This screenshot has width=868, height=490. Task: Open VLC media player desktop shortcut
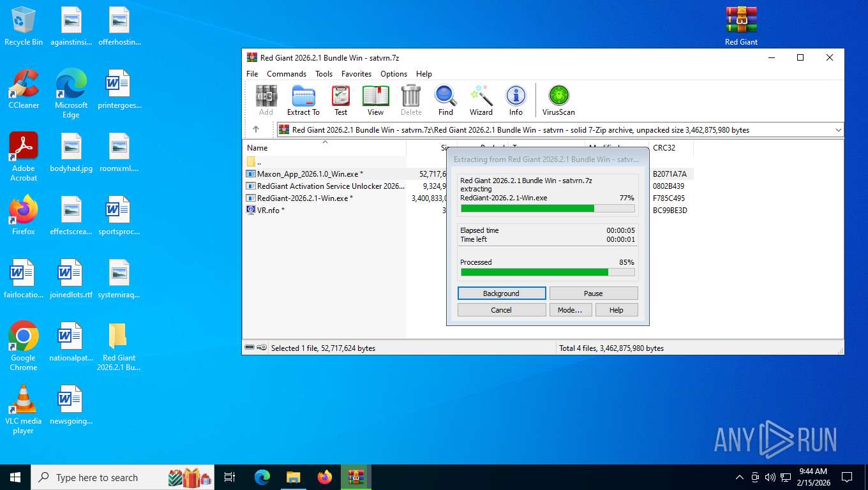tap(24, 409)
